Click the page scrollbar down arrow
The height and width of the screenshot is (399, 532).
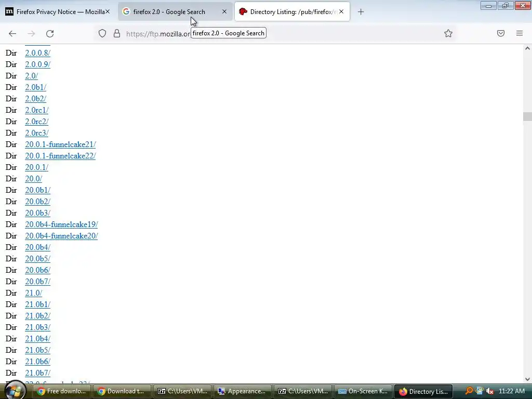click(x=527, y=379)
